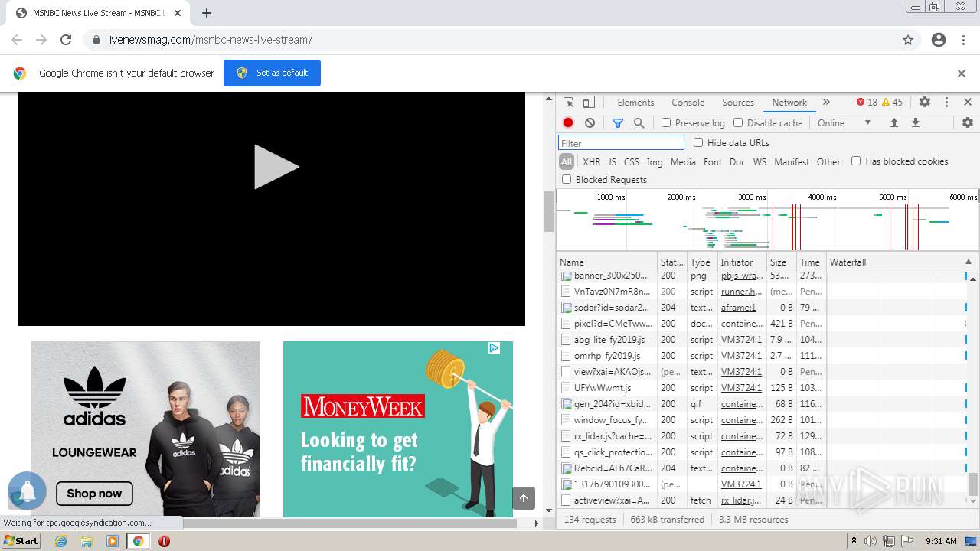Viewport: 980px width, 551px height.
Task: Click Set as default button
Action: [272, 73]
